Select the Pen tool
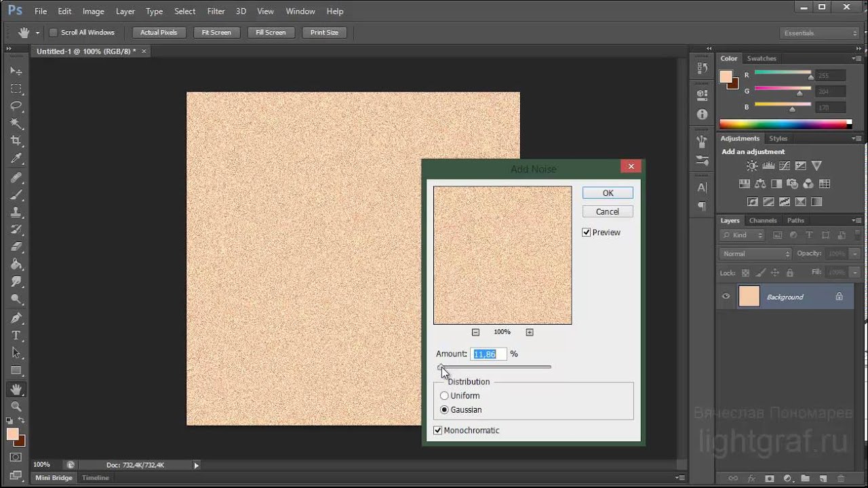 [16, 318]
